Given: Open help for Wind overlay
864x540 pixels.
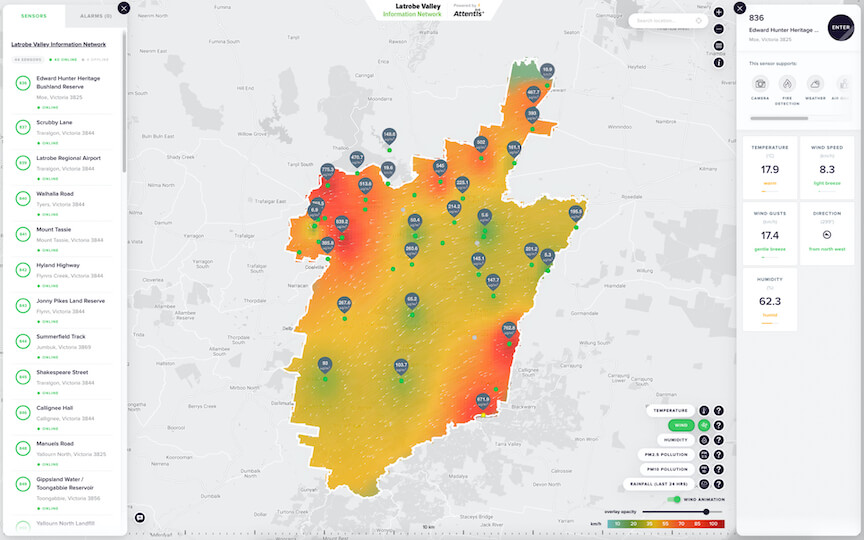Looking at the screenshot, I should coord(719,425).
